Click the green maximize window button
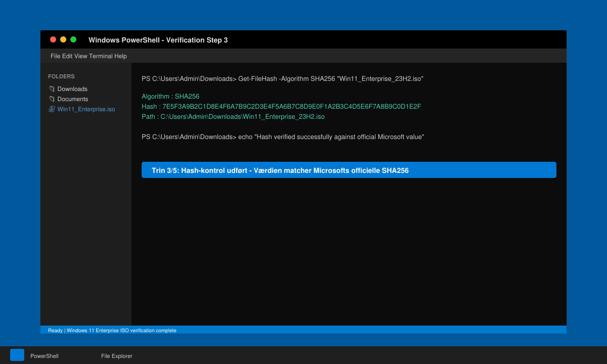Image resolution: width=607 pixels, height=364 pixels. click(73, 39)
